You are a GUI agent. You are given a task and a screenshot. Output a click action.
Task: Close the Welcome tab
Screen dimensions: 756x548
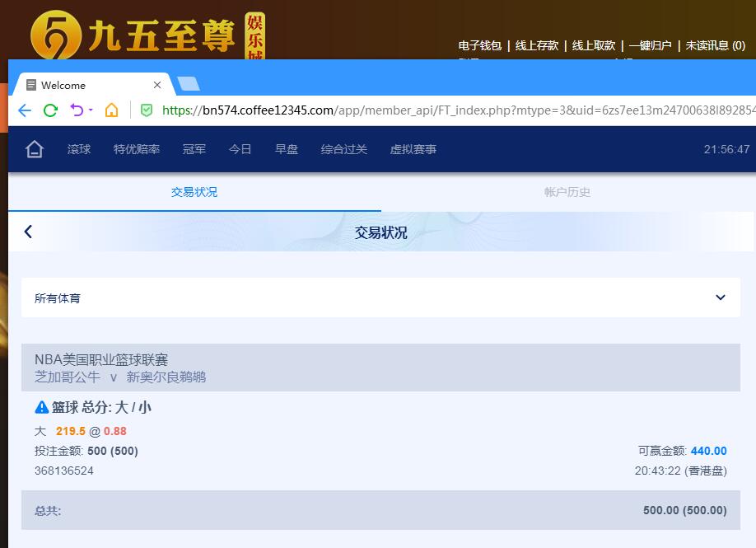pyautogui.click(x=157, y=85)
